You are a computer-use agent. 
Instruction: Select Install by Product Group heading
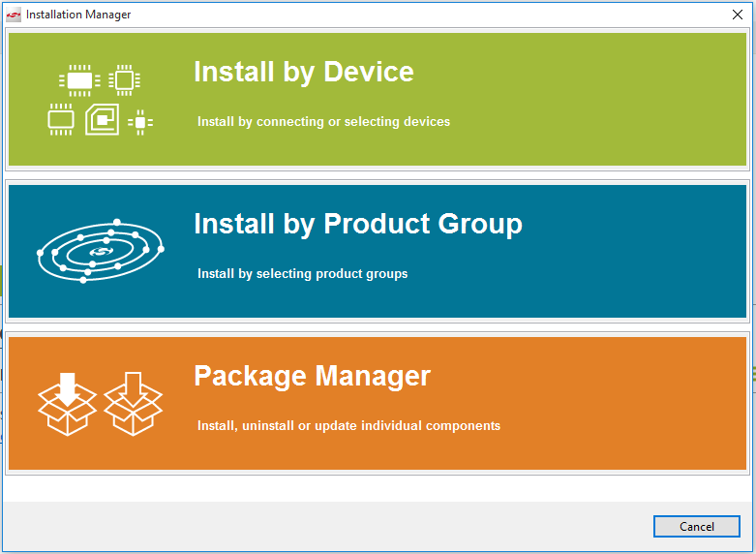[358, 224]
